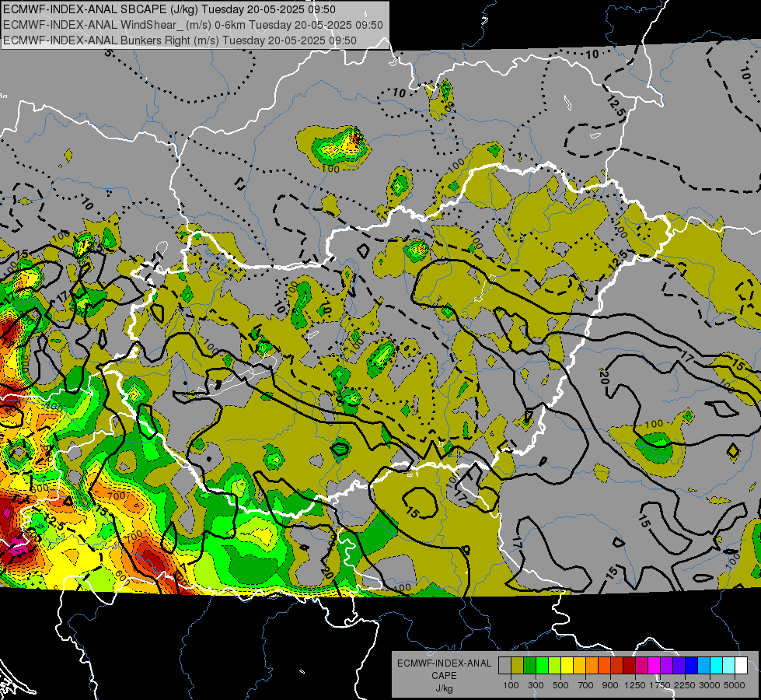Image resolution: width=761 pixels, height=700 pixels.
Task: Click the pure yellow legend swatch
Action: [567, 666]
